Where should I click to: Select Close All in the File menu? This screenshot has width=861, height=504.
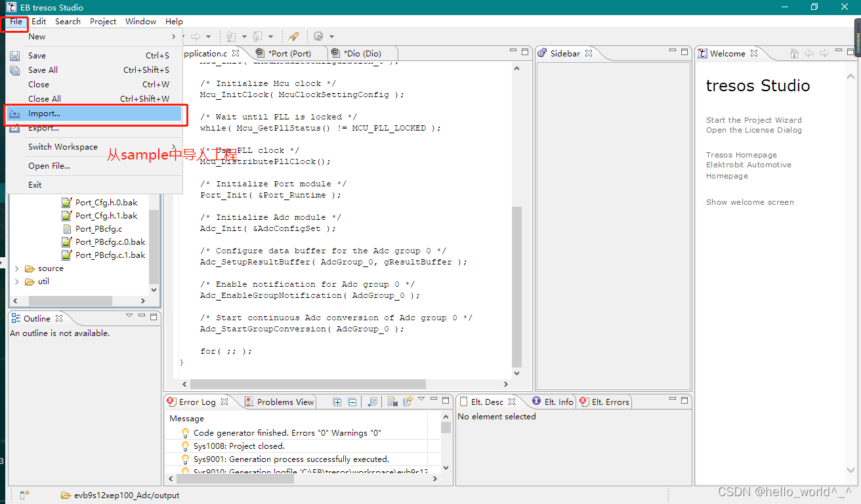pyautogui.click(x=93, y=99)
